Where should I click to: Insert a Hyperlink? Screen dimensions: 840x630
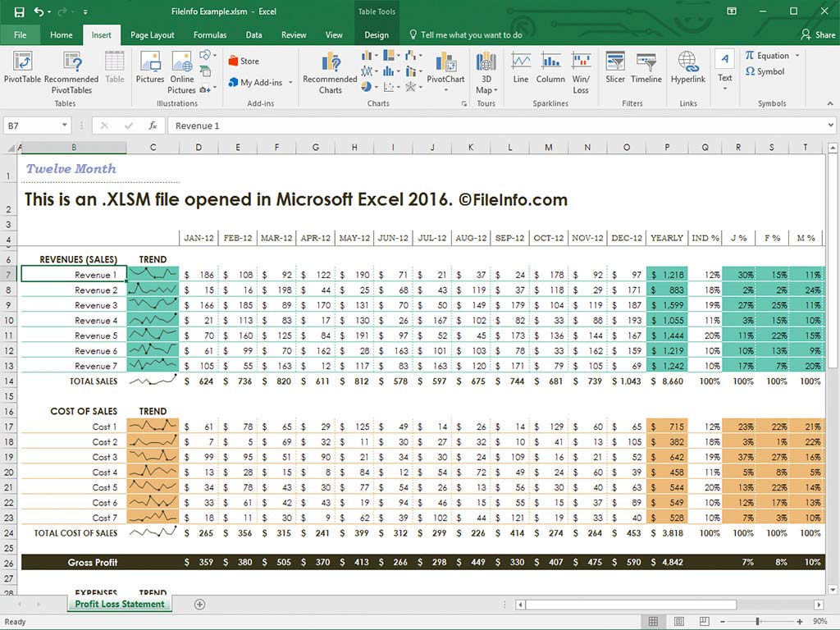pyautogui.click(x=688, y=67)
